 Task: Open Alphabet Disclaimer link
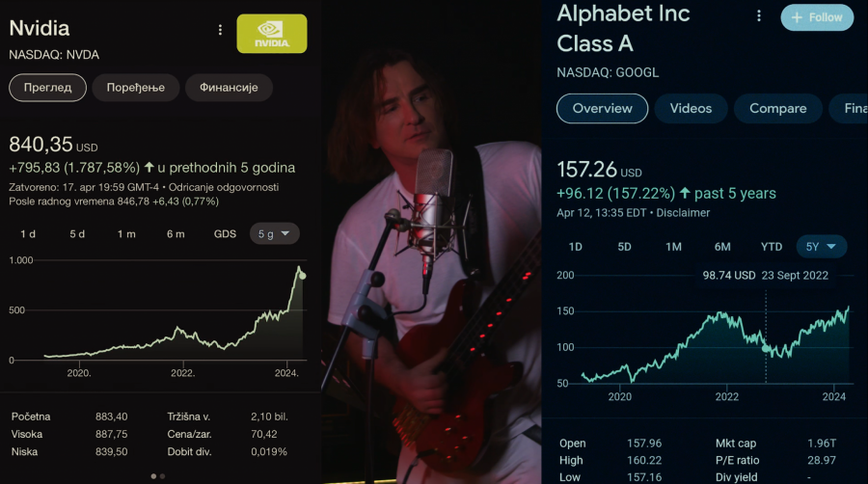tap(683, 212)
